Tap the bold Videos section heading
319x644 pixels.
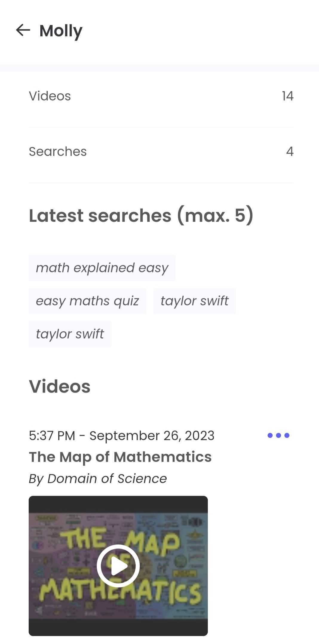point(59,386)
